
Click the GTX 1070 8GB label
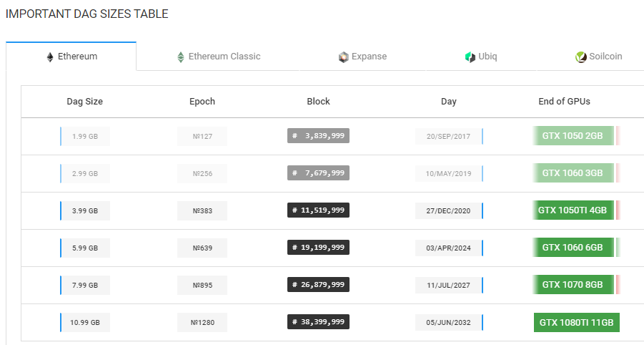573,285
